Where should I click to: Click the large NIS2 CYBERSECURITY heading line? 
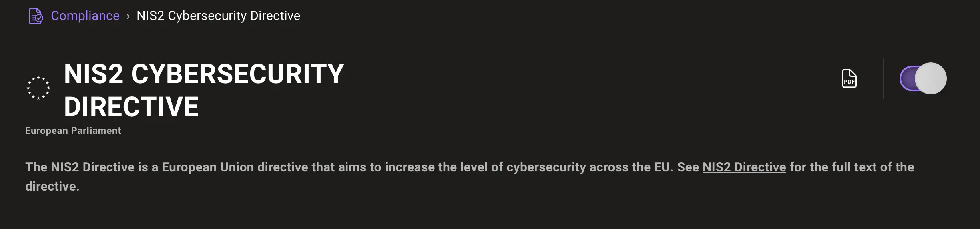(x=204, y=74)
